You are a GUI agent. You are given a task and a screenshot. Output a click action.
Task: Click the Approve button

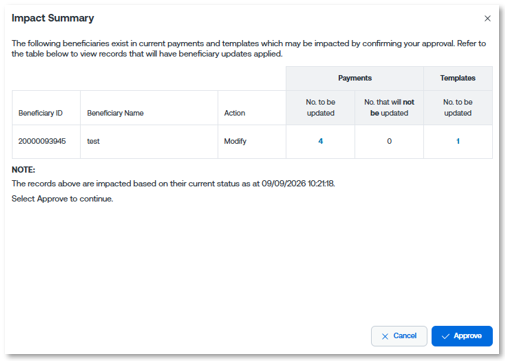462,336
